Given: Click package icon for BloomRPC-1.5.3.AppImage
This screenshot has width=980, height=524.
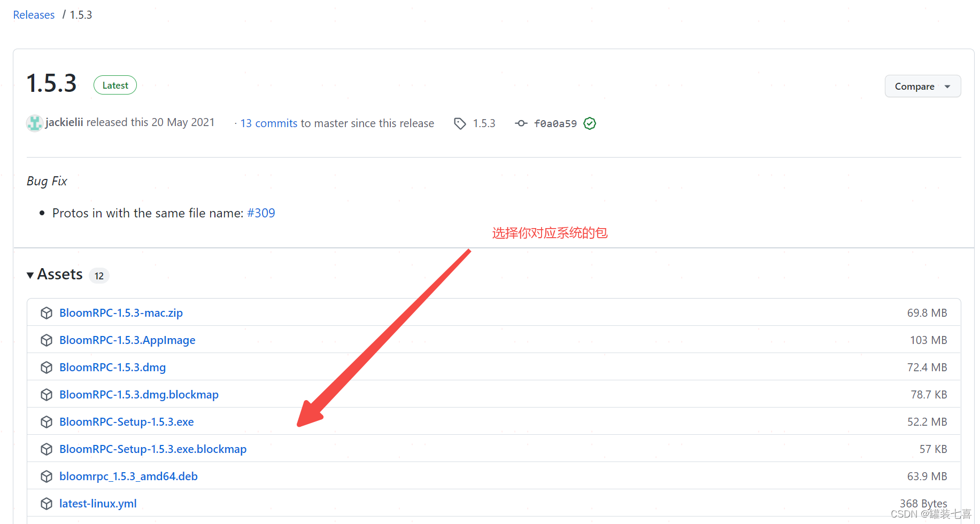Looking at the screenshot, I should [47, 340].
